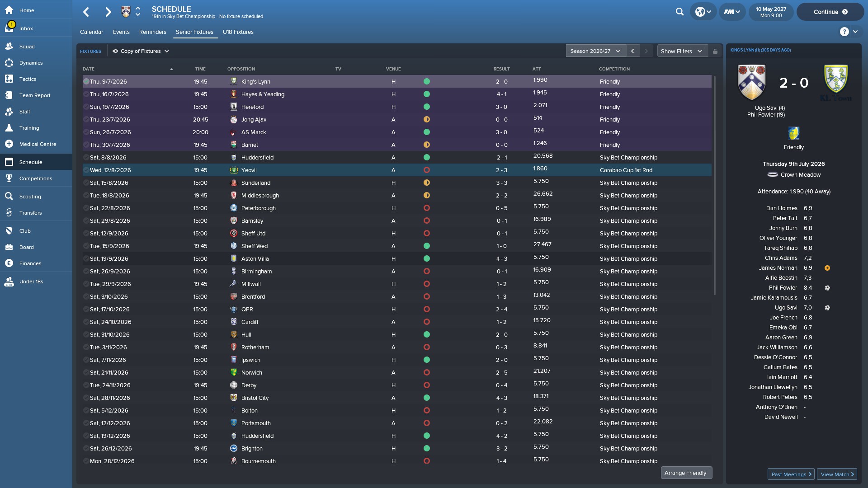
Task: Click the forward navigation arrow
Action: (x=108, y=12)
